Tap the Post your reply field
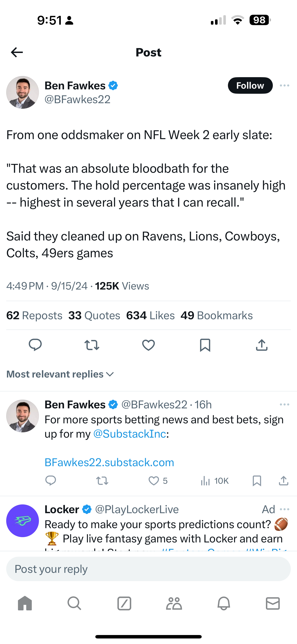The height and width of the screenshot is (644, 297). point(148,569)
